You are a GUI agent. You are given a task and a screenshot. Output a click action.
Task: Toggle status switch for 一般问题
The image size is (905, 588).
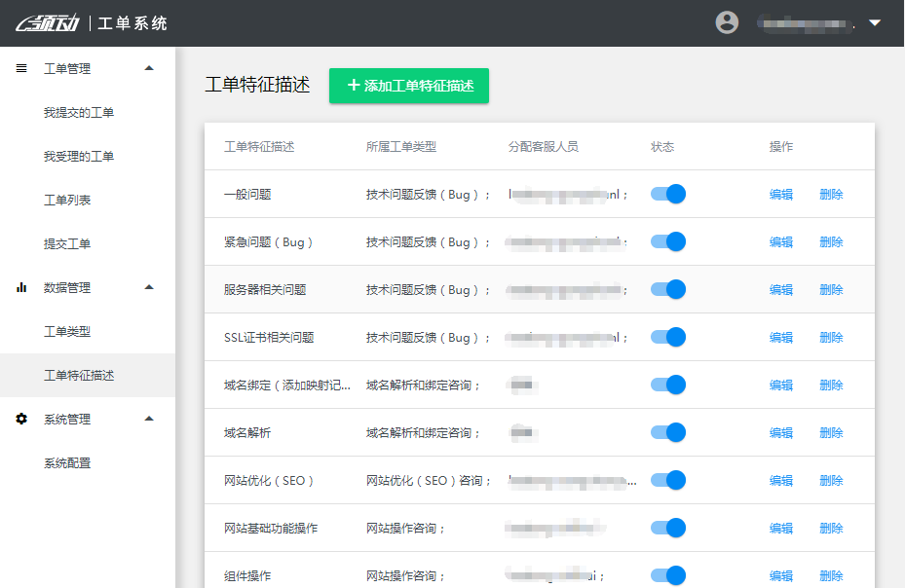[x=668, y=194]
